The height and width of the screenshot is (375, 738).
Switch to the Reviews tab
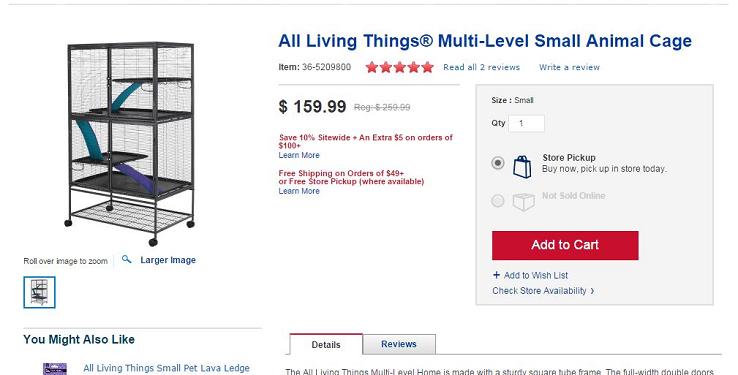[x=399, y=344]
